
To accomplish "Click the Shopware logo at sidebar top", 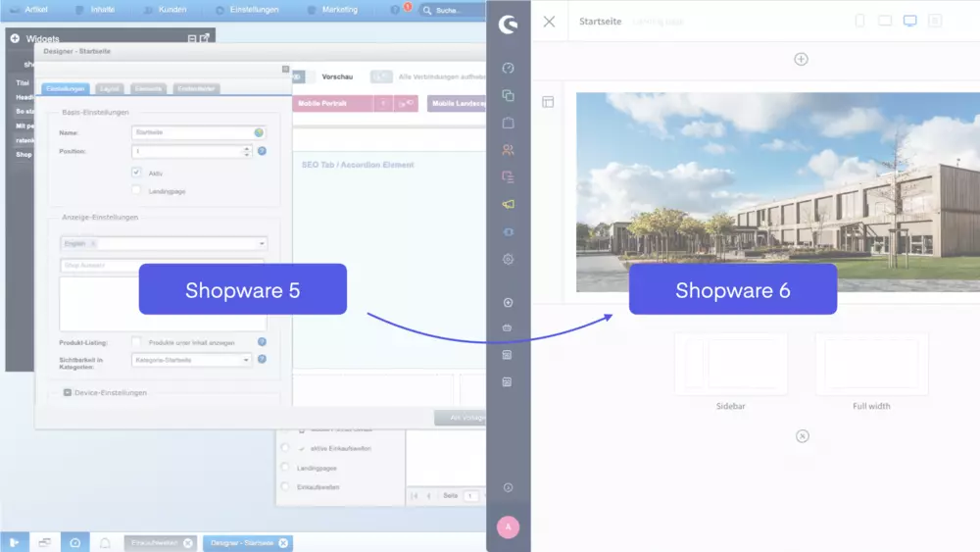I will (508, 25).
